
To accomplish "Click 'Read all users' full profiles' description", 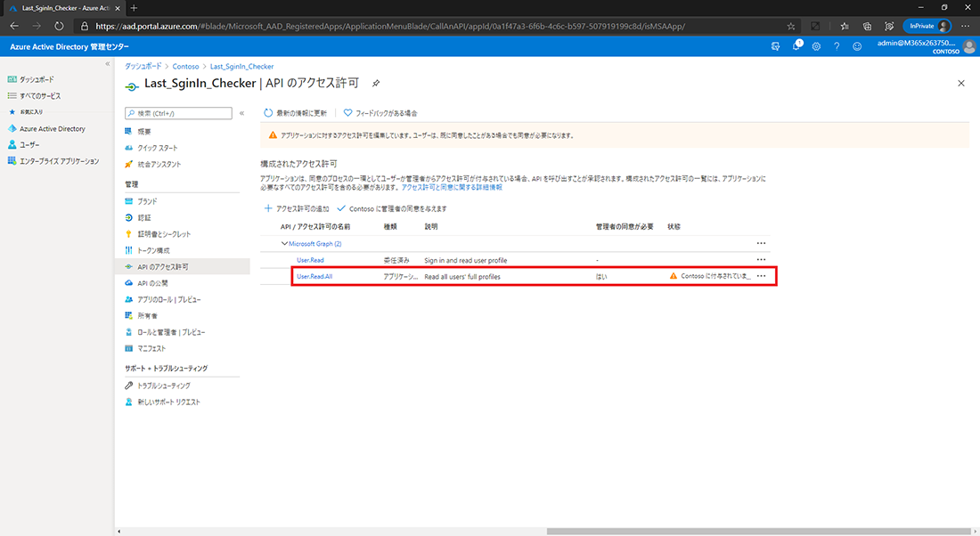I will [461, 276].
